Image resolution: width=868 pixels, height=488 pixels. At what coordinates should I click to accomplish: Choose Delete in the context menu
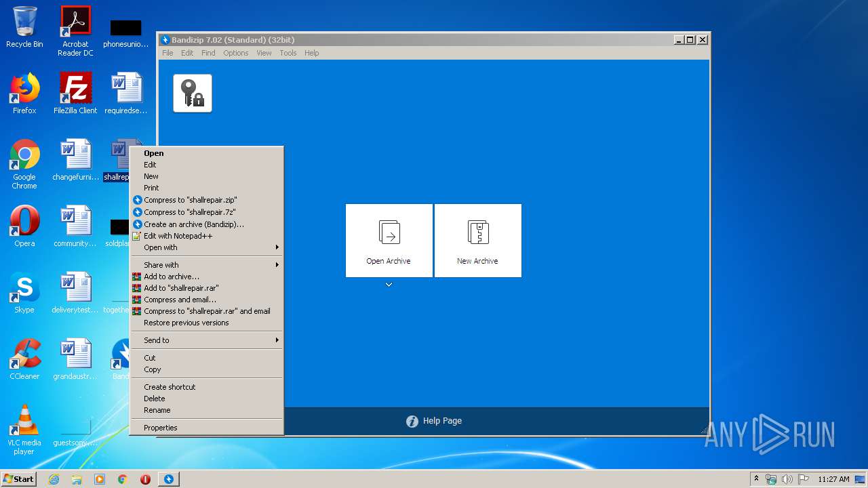tap(207, 399)
